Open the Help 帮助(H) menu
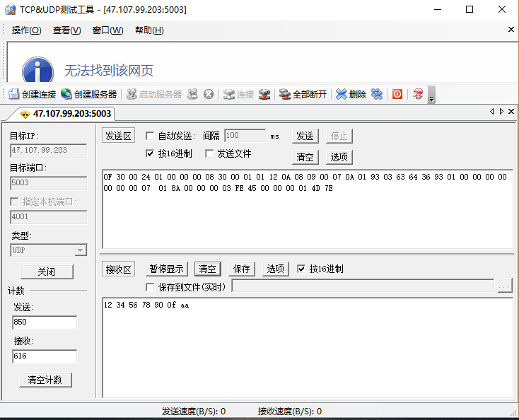 (149, 30)
